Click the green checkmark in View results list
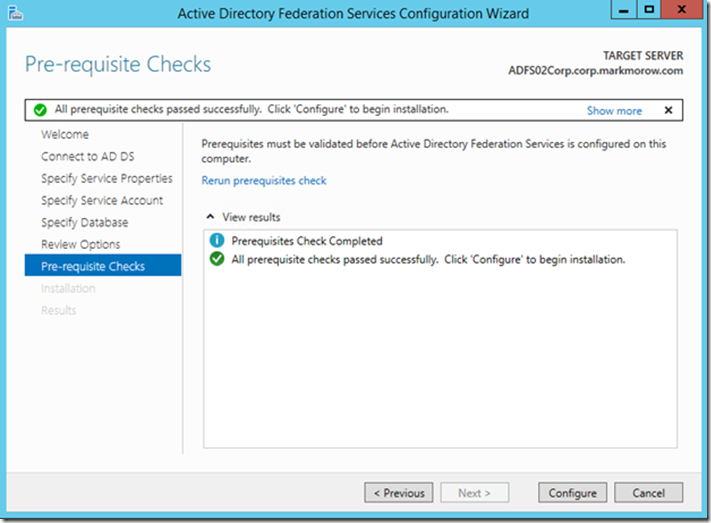 tap(217, 259)
